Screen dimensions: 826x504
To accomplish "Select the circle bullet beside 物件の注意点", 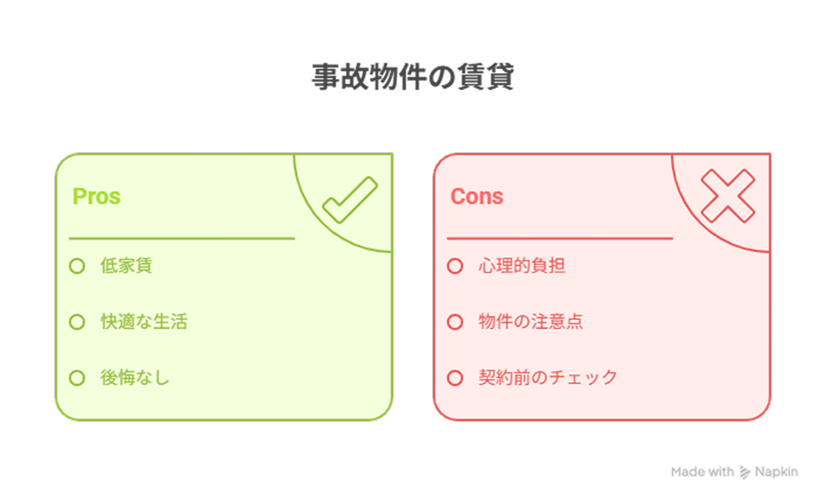I will (455, 322).
